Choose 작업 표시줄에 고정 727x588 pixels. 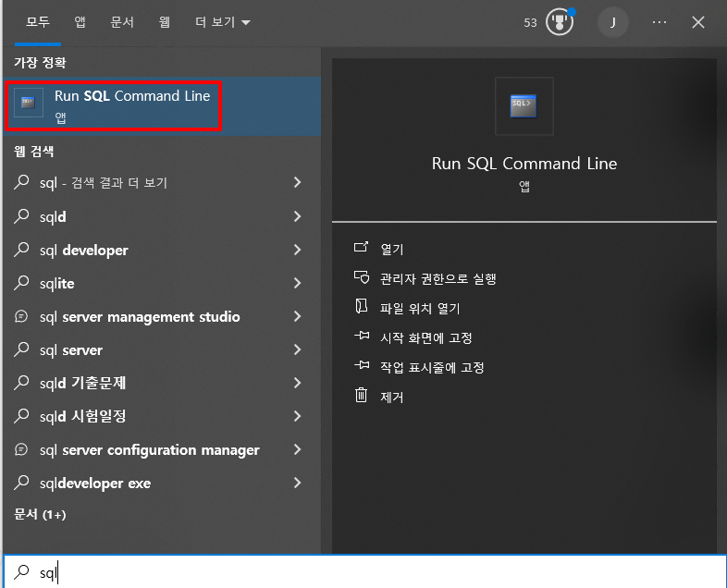click(x=432, y=367)
